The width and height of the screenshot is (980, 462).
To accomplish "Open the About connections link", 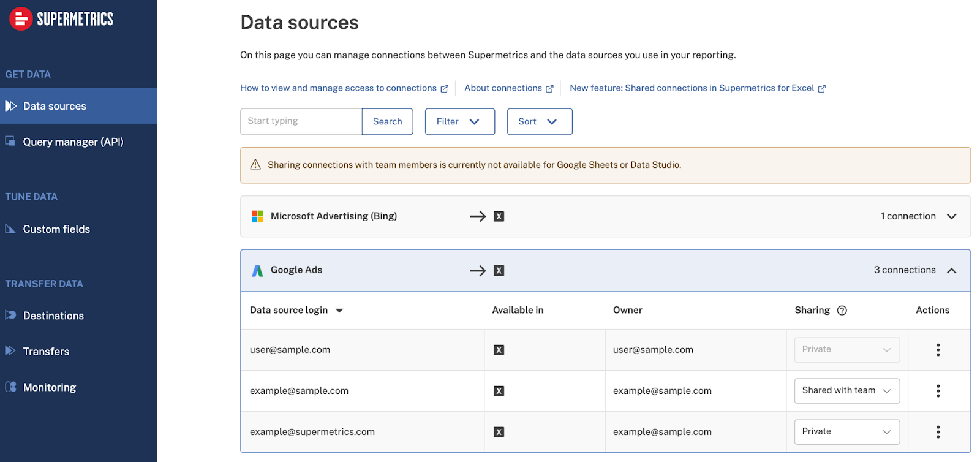I will (503, 88).
